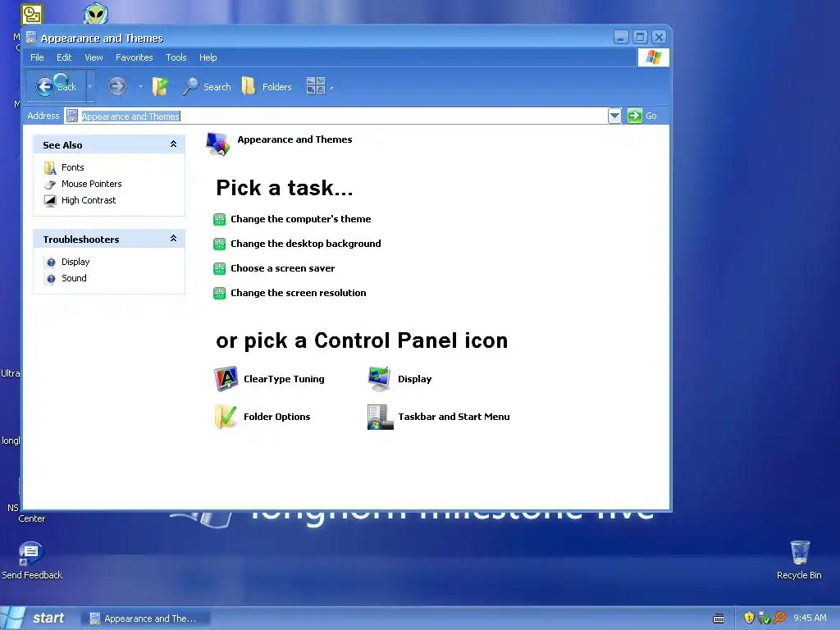Screen dimensions: 840x630
Task: Open the Favorites menu
Action: [134, 57]
